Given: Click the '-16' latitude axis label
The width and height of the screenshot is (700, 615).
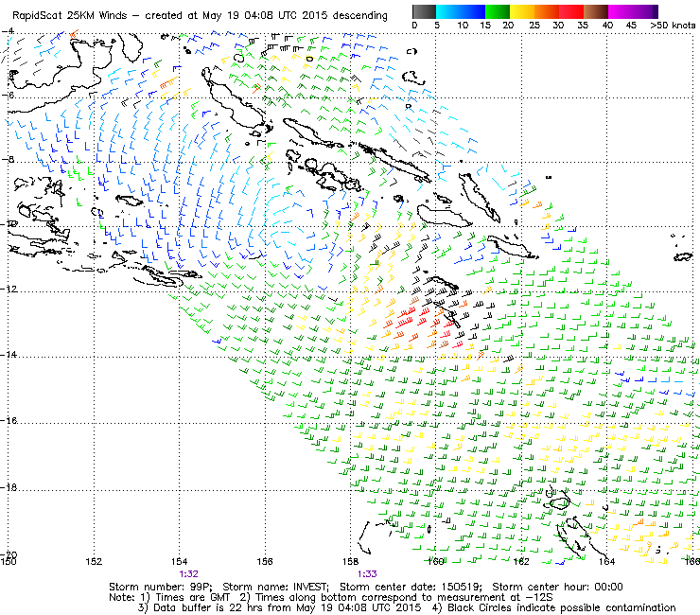Looking at the screenshot, I should click(x=9, y=421).
